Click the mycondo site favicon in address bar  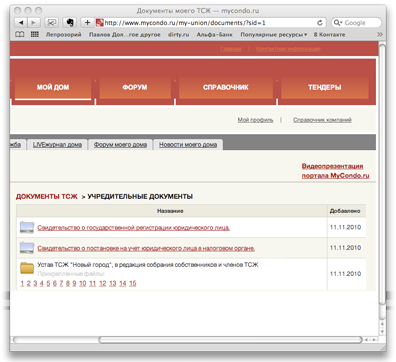tap(99, 23)
